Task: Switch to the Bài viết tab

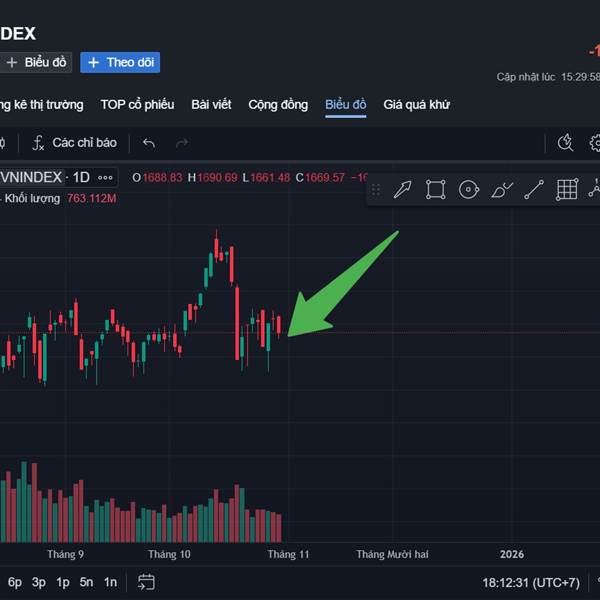Action: (211, 104)
